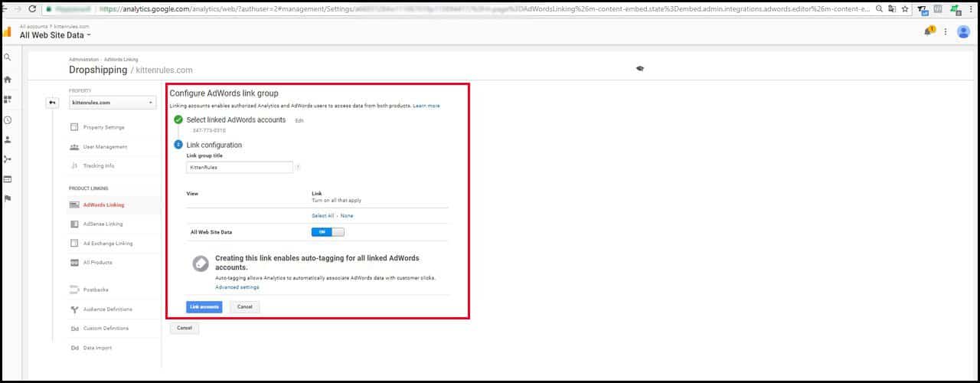Open the Conversions flag icon in sidebar
Screen dimensions: 980x383
[x=8, y=198]
